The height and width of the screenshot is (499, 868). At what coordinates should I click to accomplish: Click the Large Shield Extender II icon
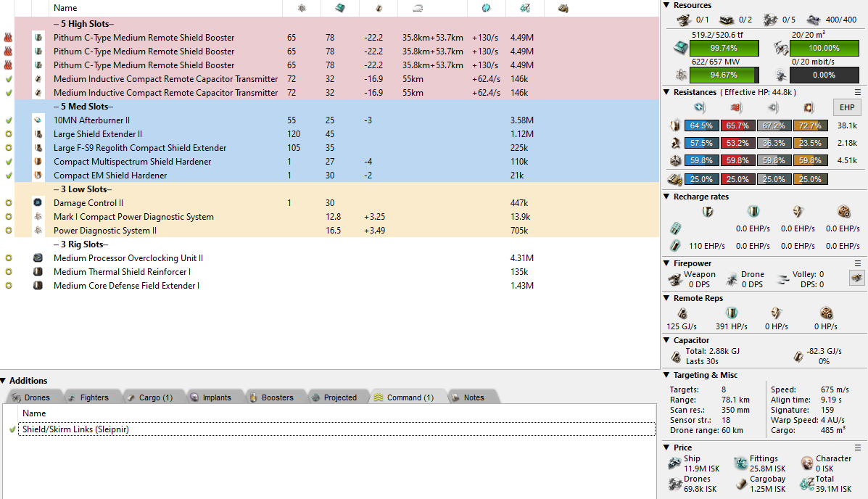[x=38, y=134]
